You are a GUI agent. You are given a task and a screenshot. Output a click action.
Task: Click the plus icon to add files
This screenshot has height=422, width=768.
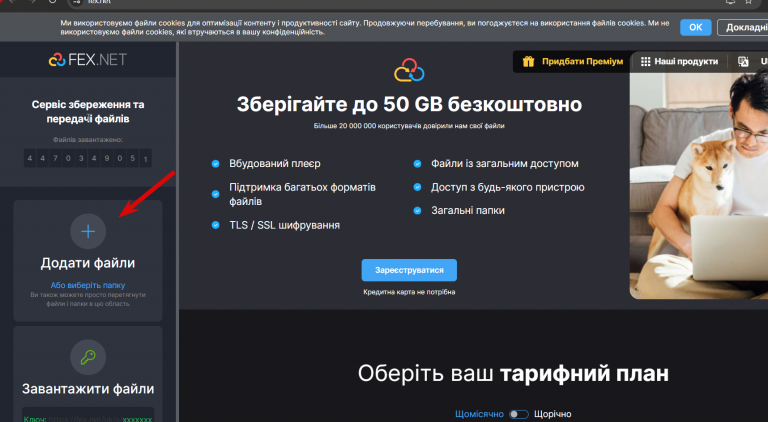coord(88,231)
